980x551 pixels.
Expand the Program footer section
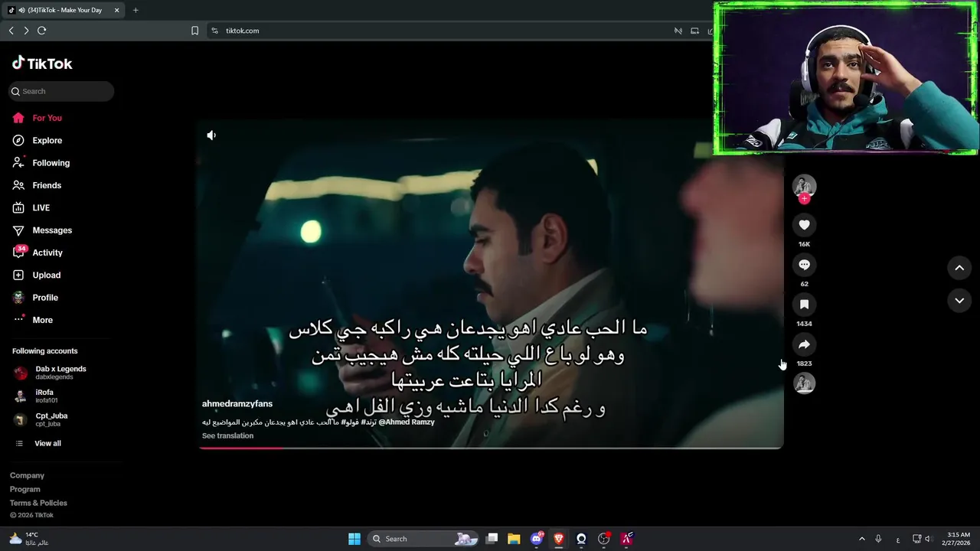point(25,489)
